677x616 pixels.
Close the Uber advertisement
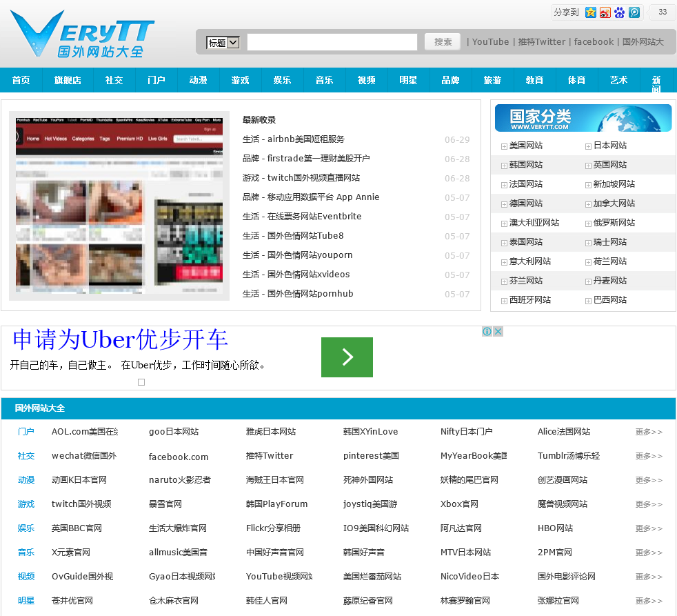498,331
